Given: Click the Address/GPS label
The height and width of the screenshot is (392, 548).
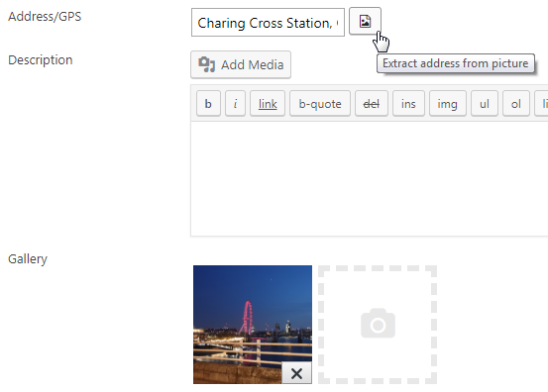Looking at the screenshot, I should 45,17.
